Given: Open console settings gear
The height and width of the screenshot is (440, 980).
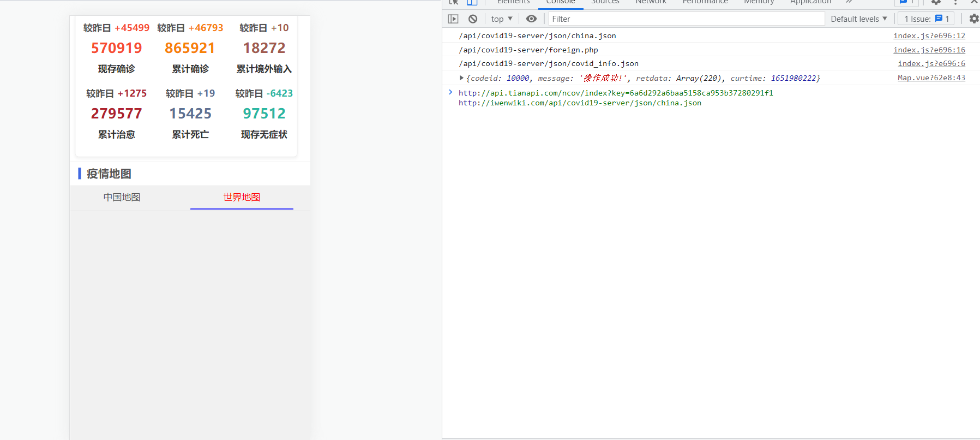Looking at the screenshot, I should [974, 19].
